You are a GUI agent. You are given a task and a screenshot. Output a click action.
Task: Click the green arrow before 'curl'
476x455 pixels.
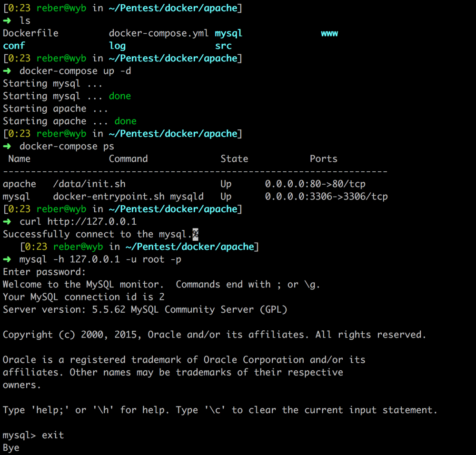pyautogui.click(x=7, y=222)
